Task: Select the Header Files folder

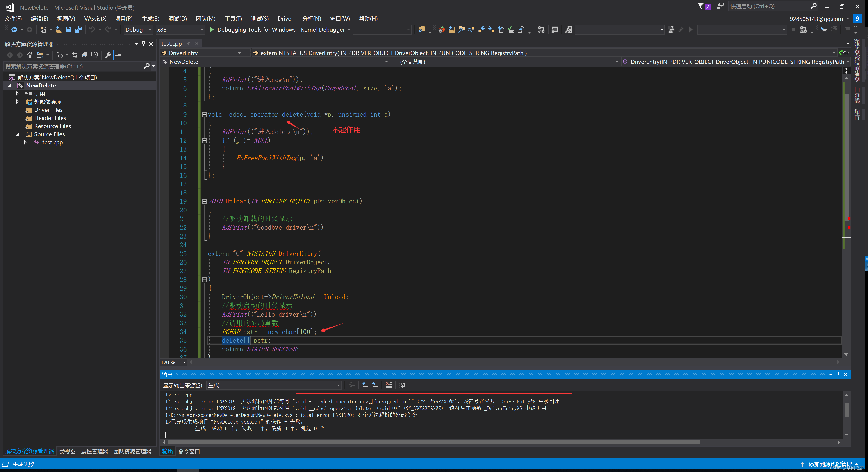Action: click(x=50, y=118)
